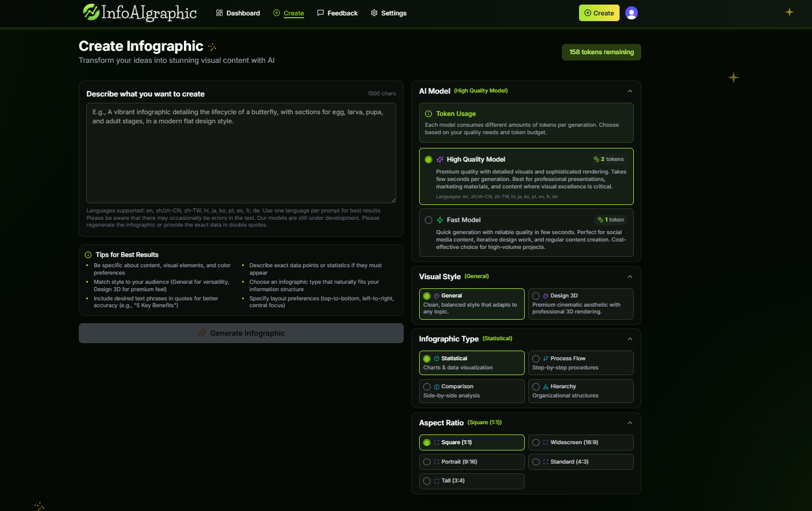Navigate to the Dashboard page

tap(238, 13)
